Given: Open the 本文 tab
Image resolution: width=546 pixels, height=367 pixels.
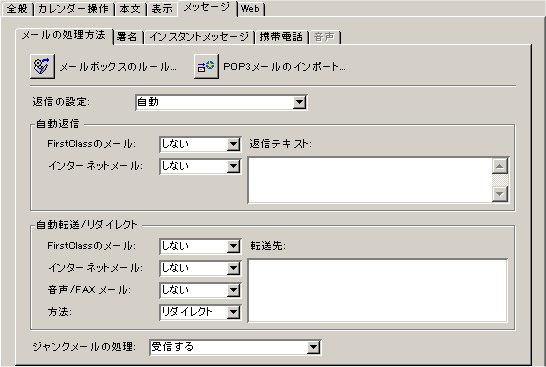Looking at the screenshot, I should coord(130,9).
